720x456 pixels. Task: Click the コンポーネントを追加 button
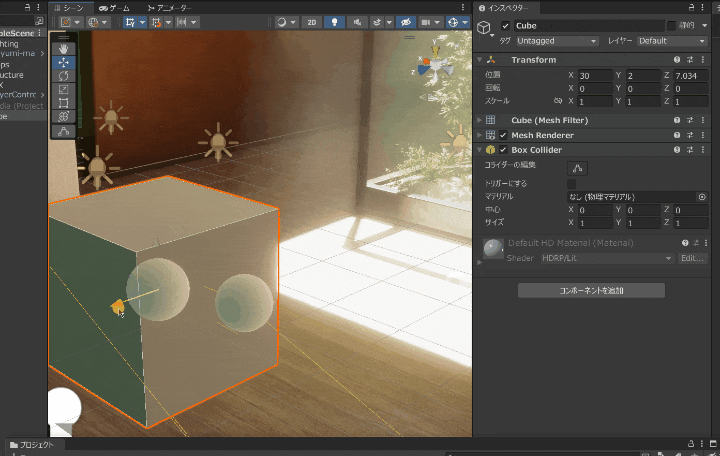tap(591, 290)
